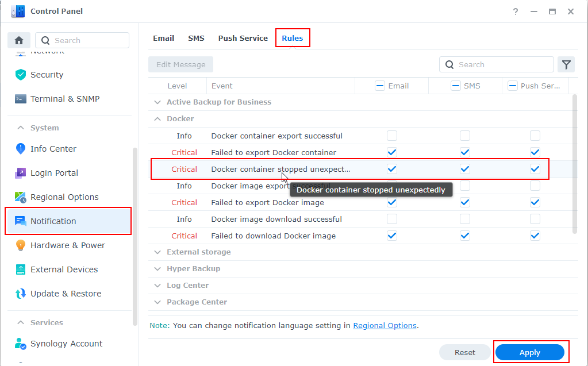The height and width of the screenshot is (366, 588).
Task: Switch to the Push Service tab
Action: coord(243,38)
